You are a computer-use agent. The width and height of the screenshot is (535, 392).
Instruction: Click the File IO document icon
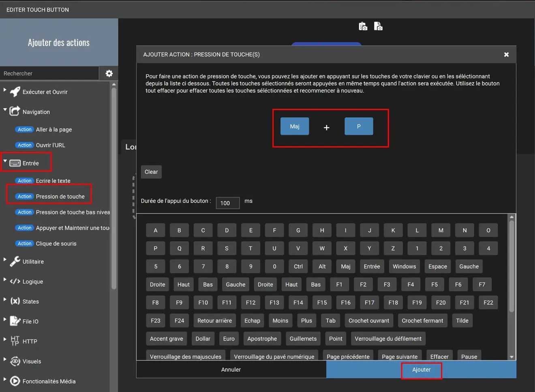[x=15, y=321]
